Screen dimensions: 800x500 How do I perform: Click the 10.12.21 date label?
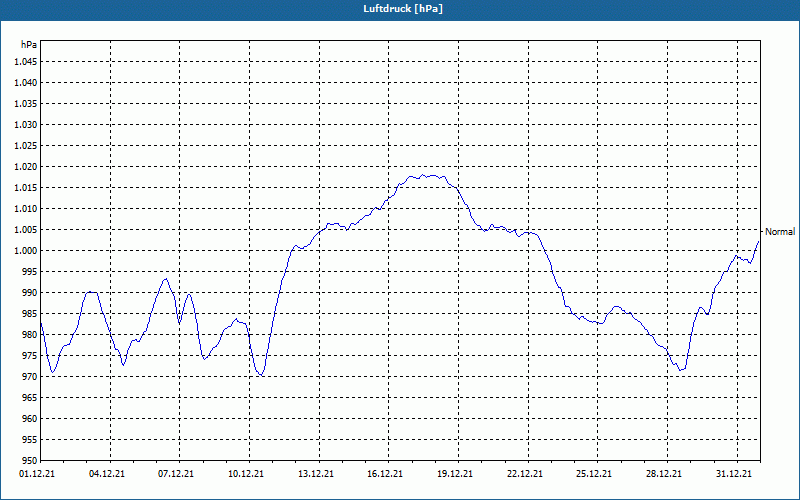246,474
